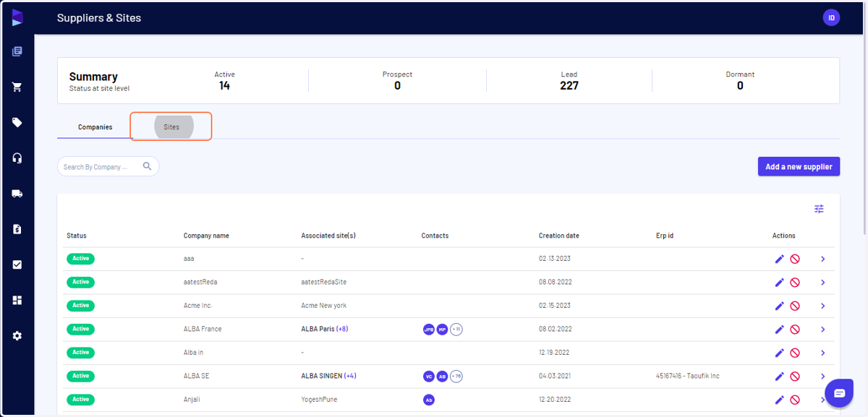This screenshot has height=417, width=868.
Task: Edit the Alba in supplier
Action: 780,353
